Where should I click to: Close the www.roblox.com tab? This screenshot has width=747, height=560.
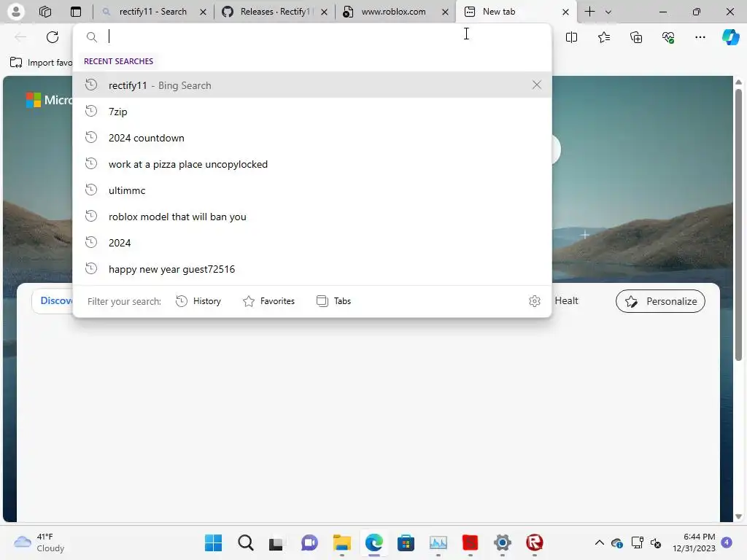pyautogui.click(x=445, y=12)
